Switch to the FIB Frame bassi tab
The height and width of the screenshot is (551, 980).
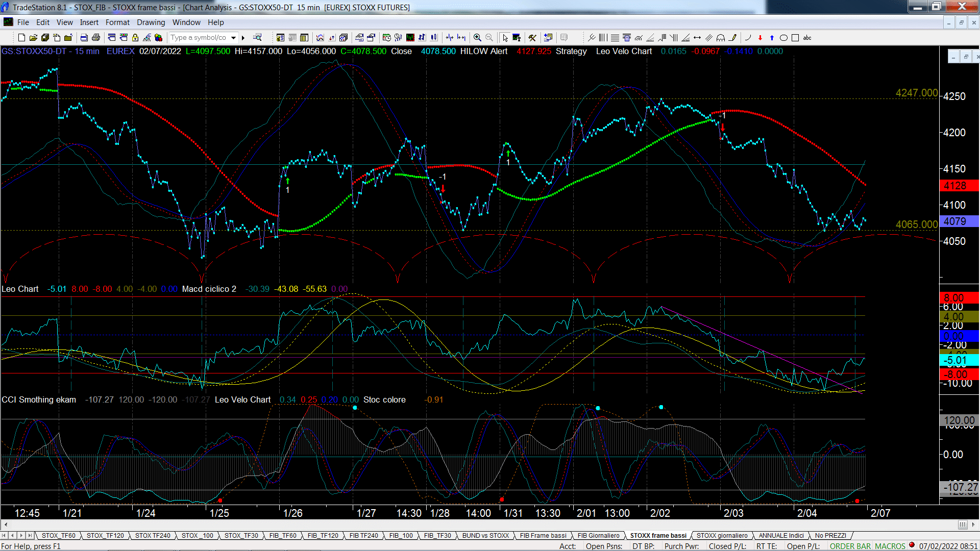point(543,536)
